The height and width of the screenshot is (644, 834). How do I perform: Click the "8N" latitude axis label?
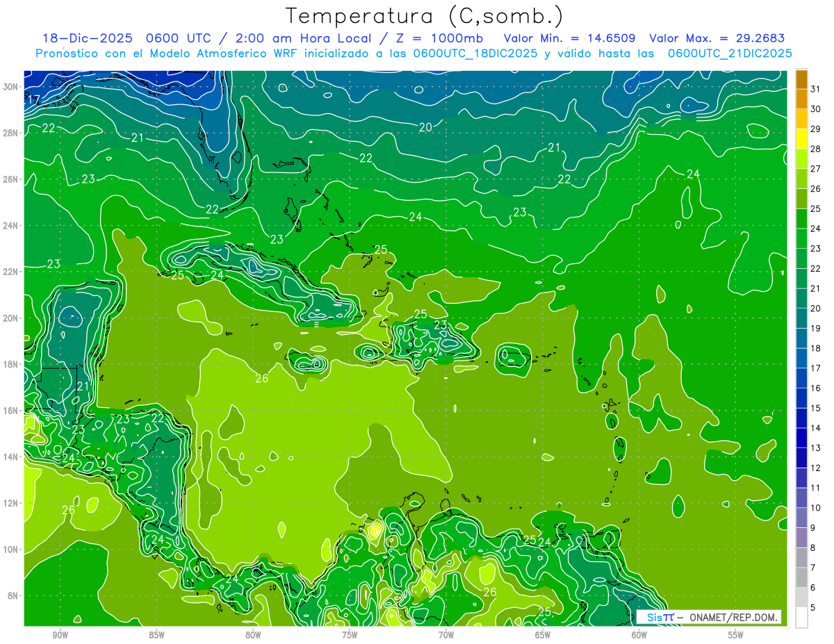coord(13,596)
